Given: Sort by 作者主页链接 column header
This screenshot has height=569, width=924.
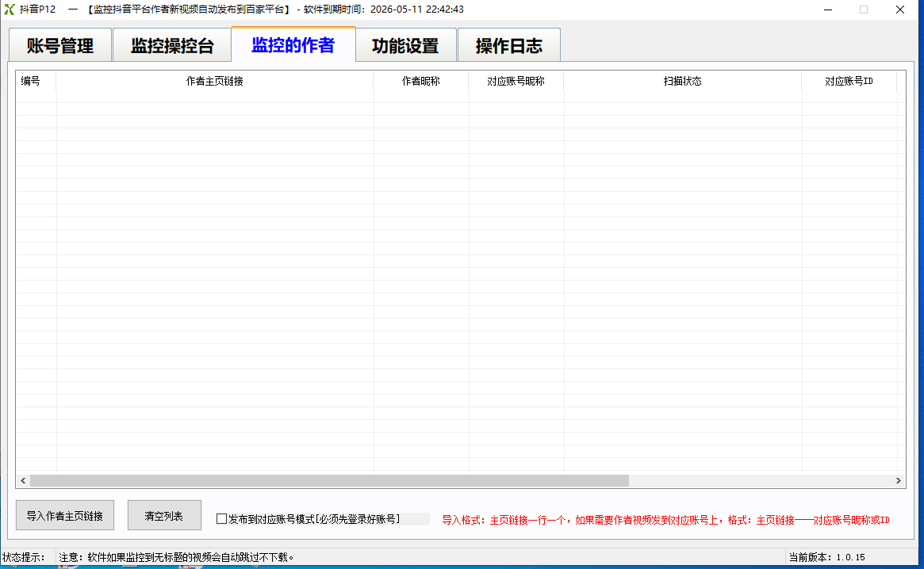Looking at the screenshot, I should 214,82.
